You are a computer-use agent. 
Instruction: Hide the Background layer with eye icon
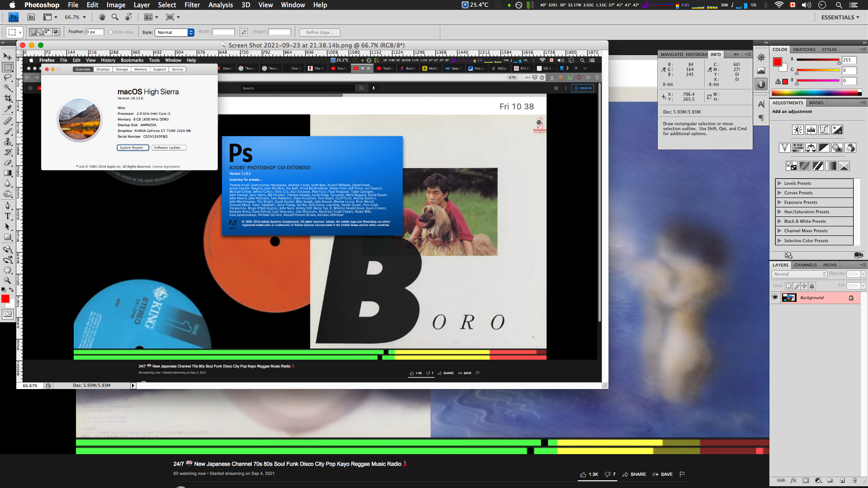coord(775,297)
